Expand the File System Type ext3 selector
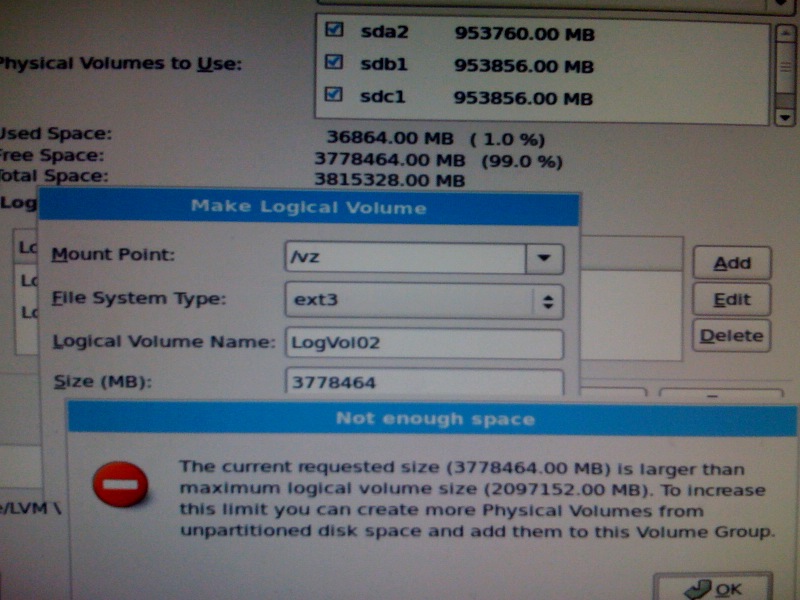Viewport: 800px width, 600px height. (x=547, y=300)
